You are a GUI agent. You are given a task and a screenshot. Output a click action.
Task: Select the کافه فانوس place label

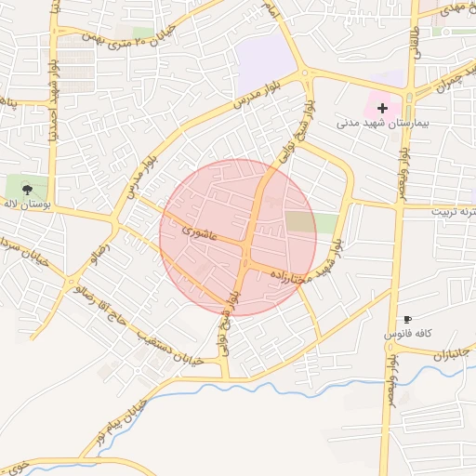click(x=407, y=334)
